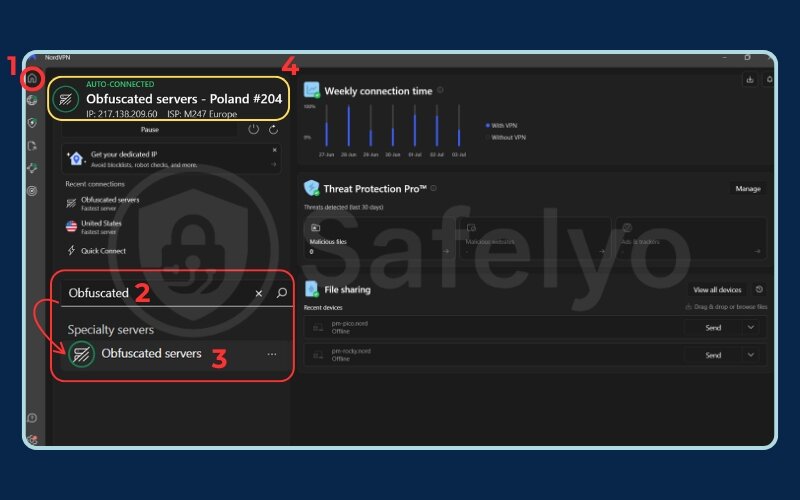This screenshot has height=500, width=800.
Task: Open more options for Obfuscated servers result
Action: pyautogui.click(x=272, y=354)
